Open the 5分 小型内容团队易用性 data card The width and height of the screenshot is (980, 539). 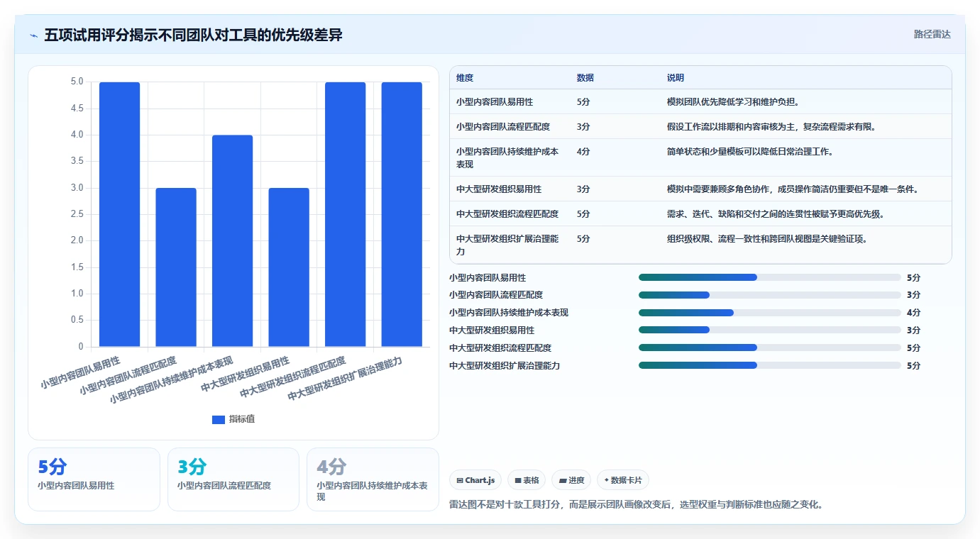(94, 479)
